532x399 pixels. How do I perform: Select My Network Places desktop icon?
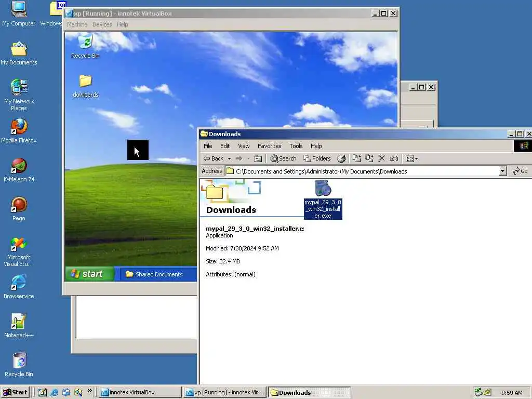[19, 95]
